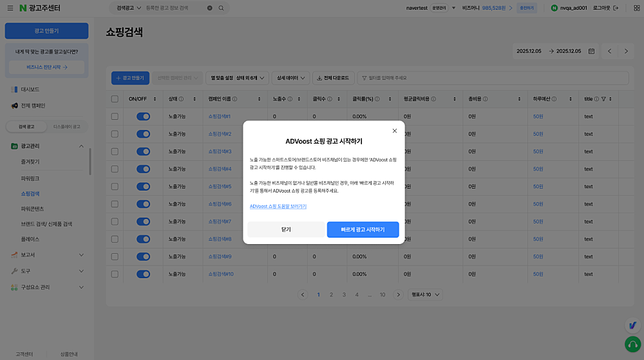
Task: Click the 클릭률(%) info icon
Action: coord(377,99)
